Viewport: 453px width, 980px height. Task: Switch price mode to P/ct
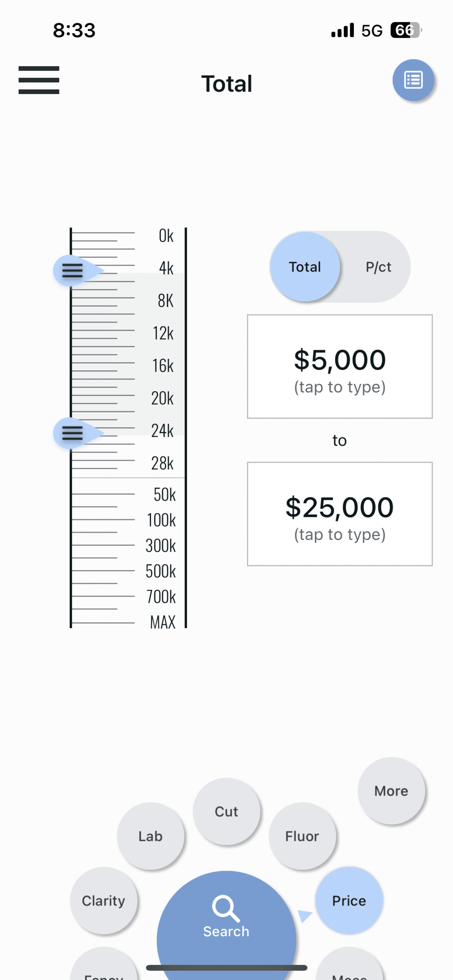[x=378, y=267]
